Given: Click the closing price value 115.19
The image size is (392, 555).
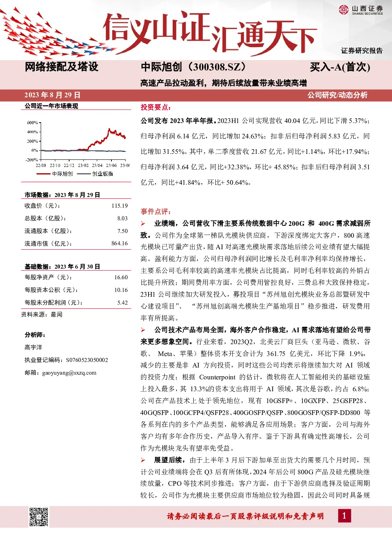Looking at the screenshot, I should [x=120, y=206].
